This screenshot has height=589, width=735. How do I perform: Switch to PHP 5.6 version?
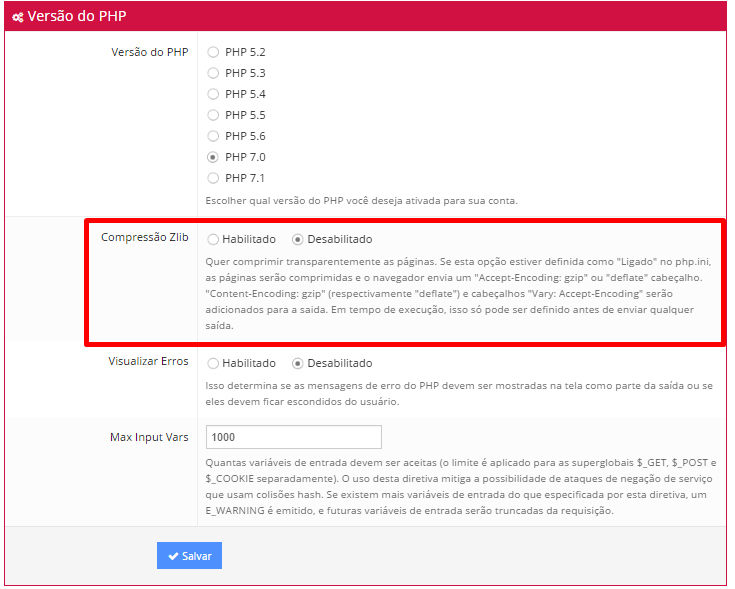[213, 136]
